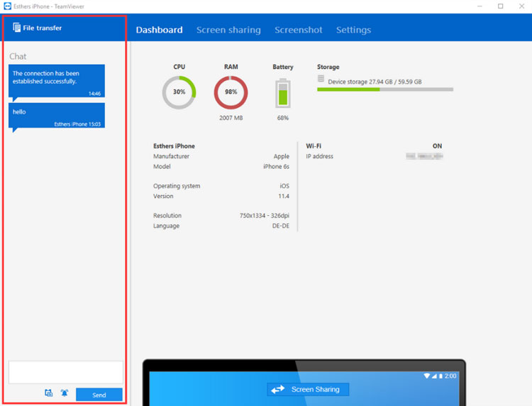Go to the Screenshot tab
The image size is (532, 406).
coord(298,30)
